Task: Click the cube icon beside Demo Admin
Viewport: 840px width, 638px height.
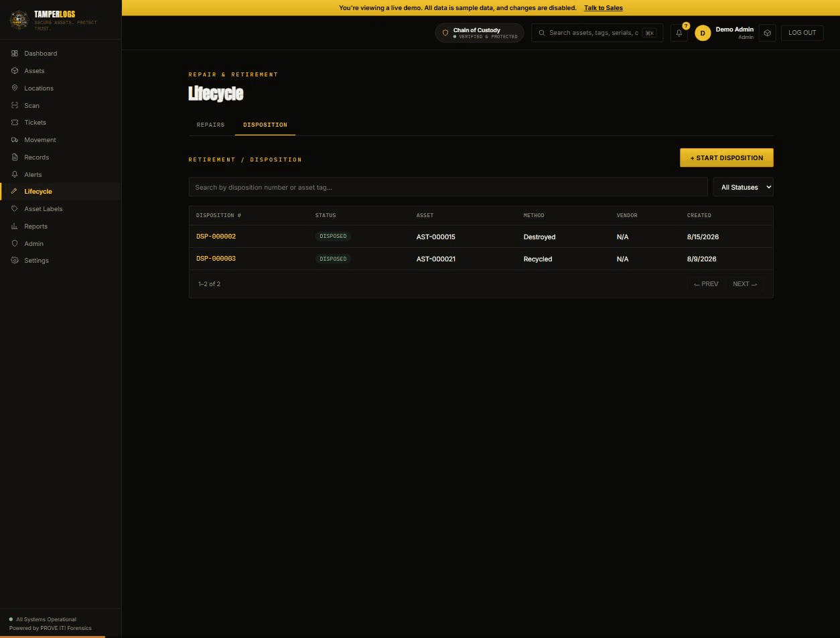Action: 768,33
